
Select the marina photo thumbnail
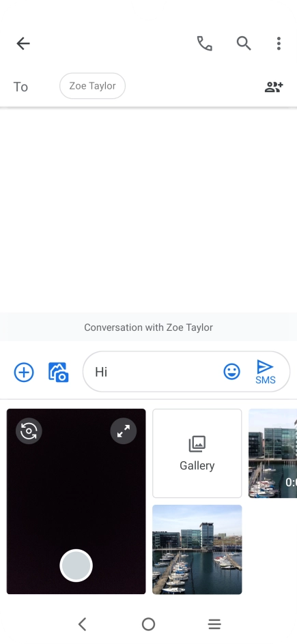(197, 550)
